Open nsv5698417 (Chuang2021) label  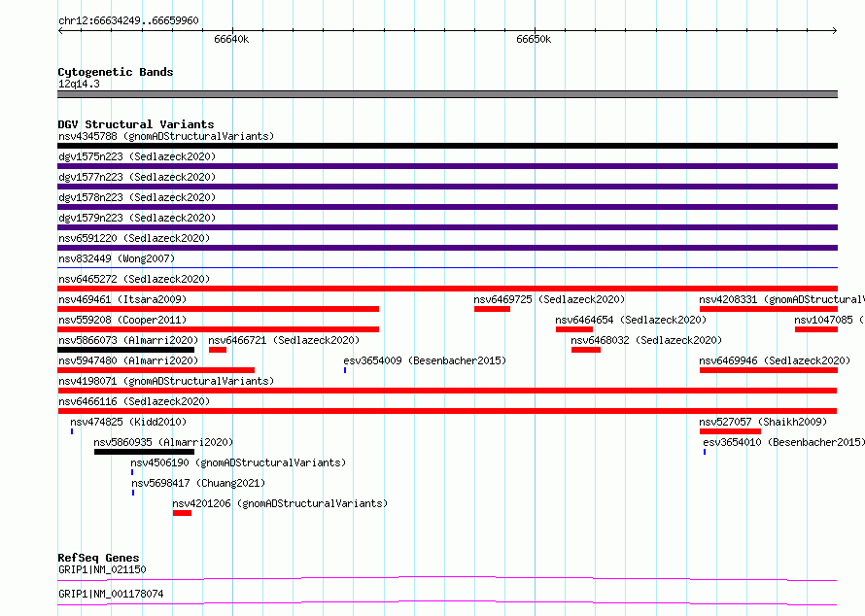point(198,483)
